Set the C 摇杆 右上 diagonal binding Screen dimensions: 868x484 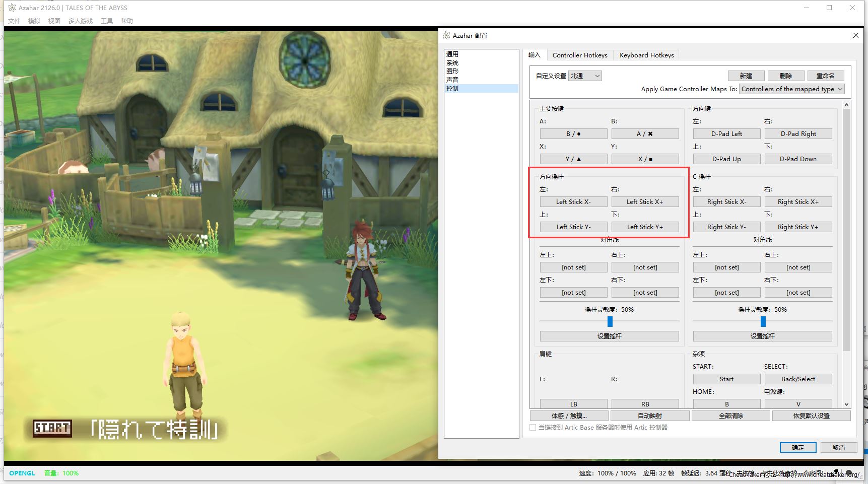[798, 267]
